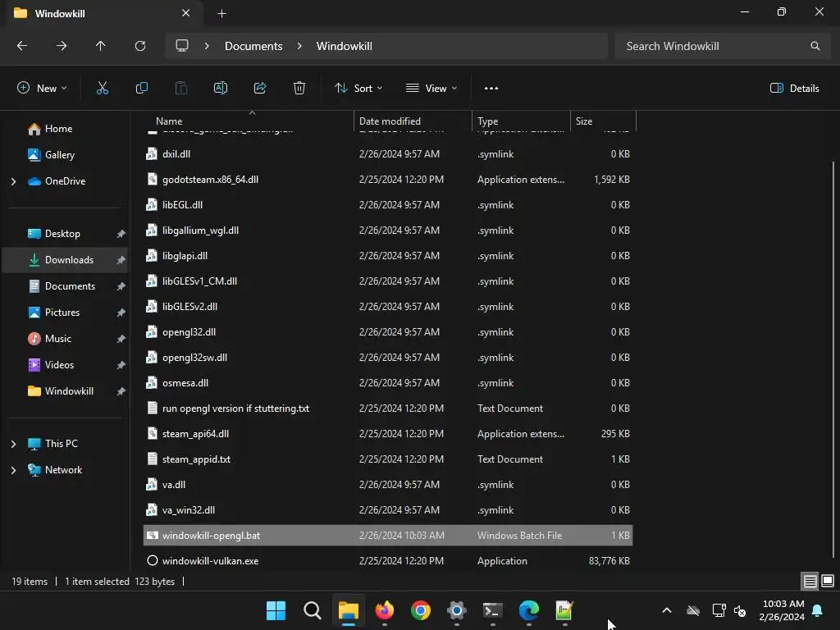Viewport: 840px width, 630px height.
Task: Open Terminal from the taskbar
Action: click(x=493, y=610)
